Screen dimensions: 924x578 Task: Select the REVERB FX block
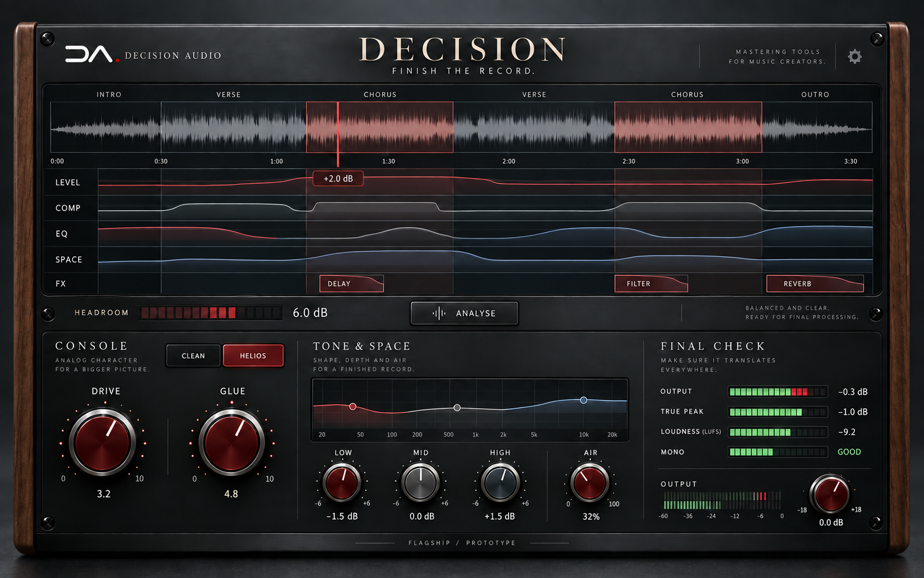815,284
